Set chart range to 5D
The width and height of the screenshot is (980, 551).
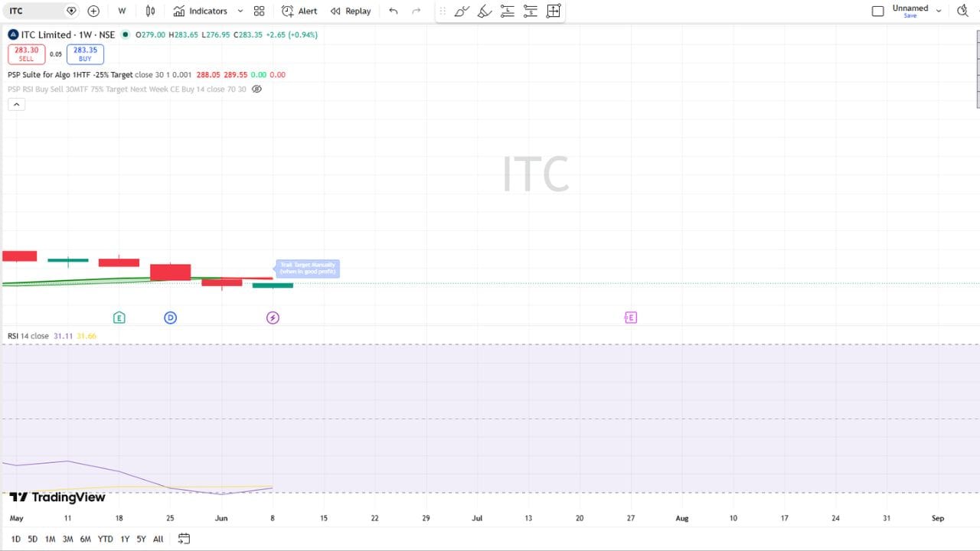(33, 539)
